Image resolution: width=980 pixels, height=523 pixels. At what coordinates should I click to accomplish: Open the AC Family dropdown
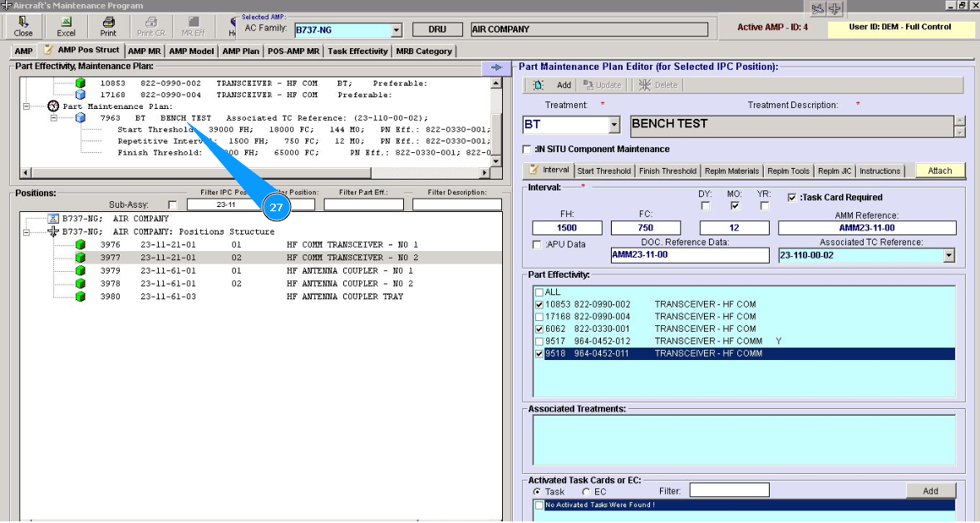[x=396, y=31]
